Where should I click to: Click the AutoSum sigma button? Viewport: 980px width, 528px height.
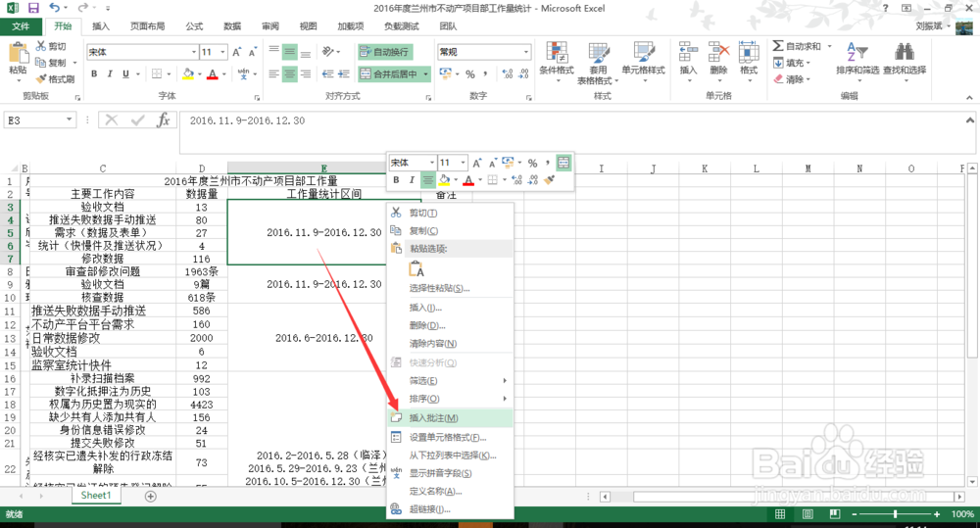(x=797, y=46)
